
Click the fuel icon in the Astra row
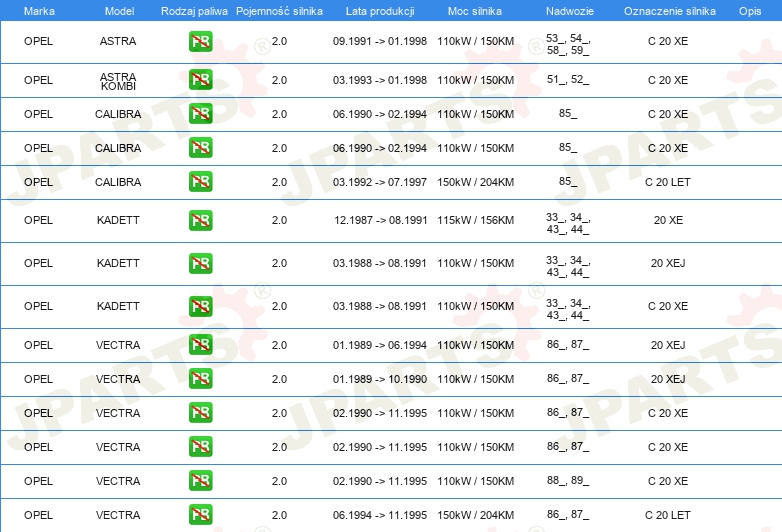[200, 41]
